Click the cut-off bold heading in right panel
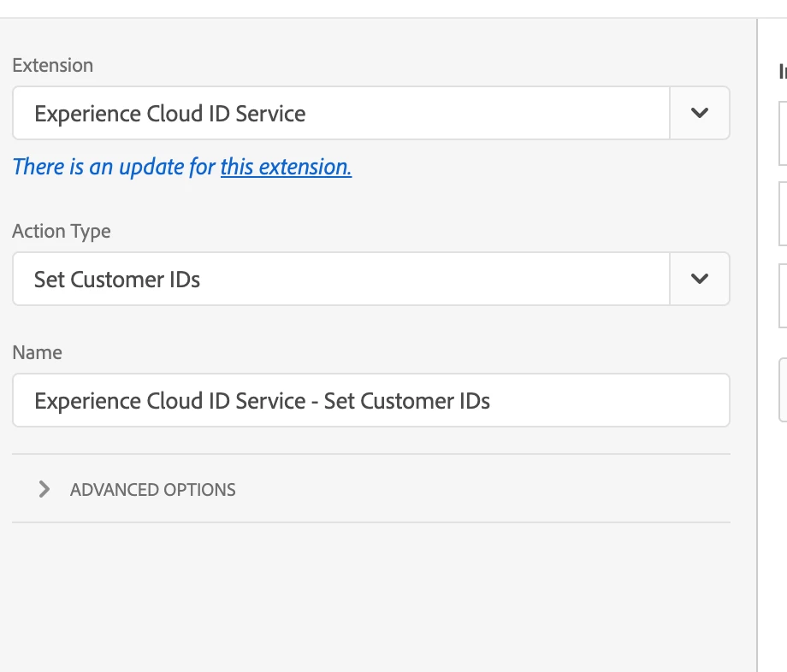This screenshot has width=787, height=672. point(782,72)
